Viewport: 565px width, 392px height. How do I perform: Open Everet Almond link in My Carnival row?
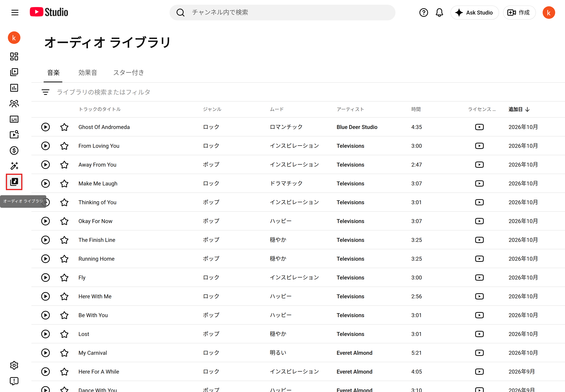[354, 353]
